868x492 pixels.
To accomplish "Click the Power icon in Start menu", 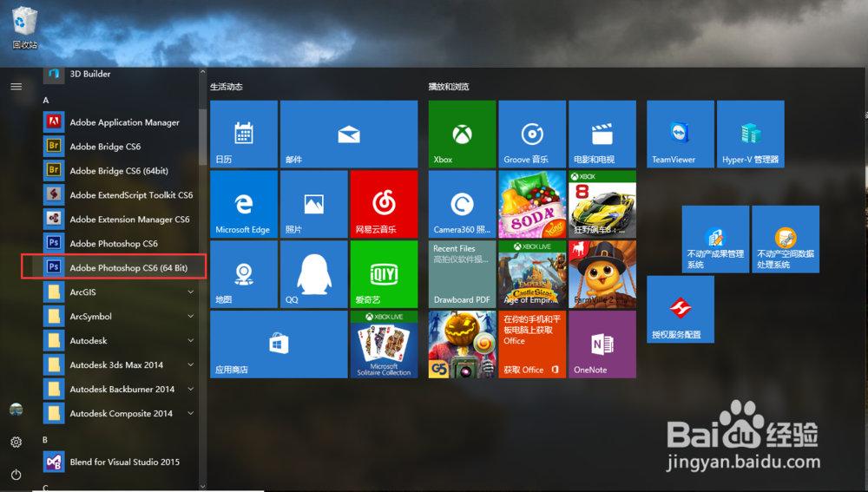I will click(x=16, y=475).
